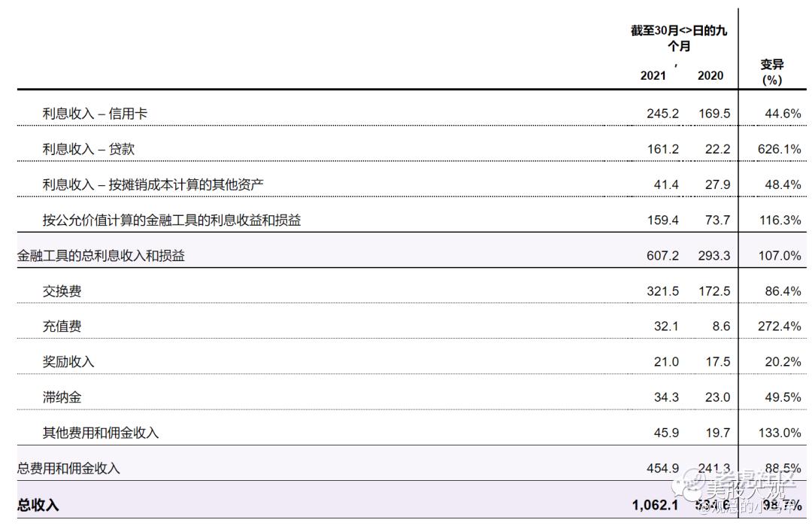The width and height of the screenshot is (812, 526).
Task: Click the 交换费 row label
Action: [x=62, y=291]
